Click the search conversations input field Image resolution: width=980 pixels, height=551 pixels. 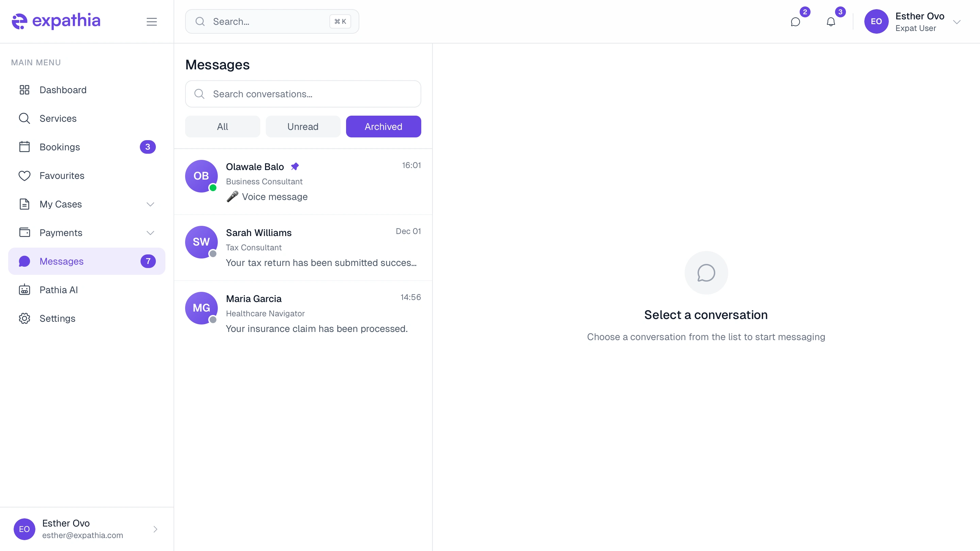(303, 94)
